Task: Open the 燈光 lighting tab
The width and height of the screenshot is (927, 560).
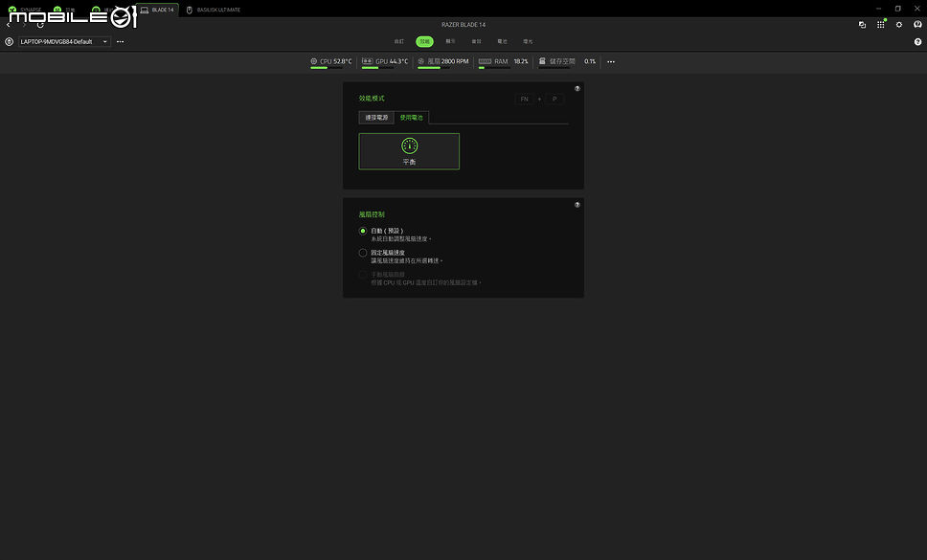Action: (x=528, y=41)
